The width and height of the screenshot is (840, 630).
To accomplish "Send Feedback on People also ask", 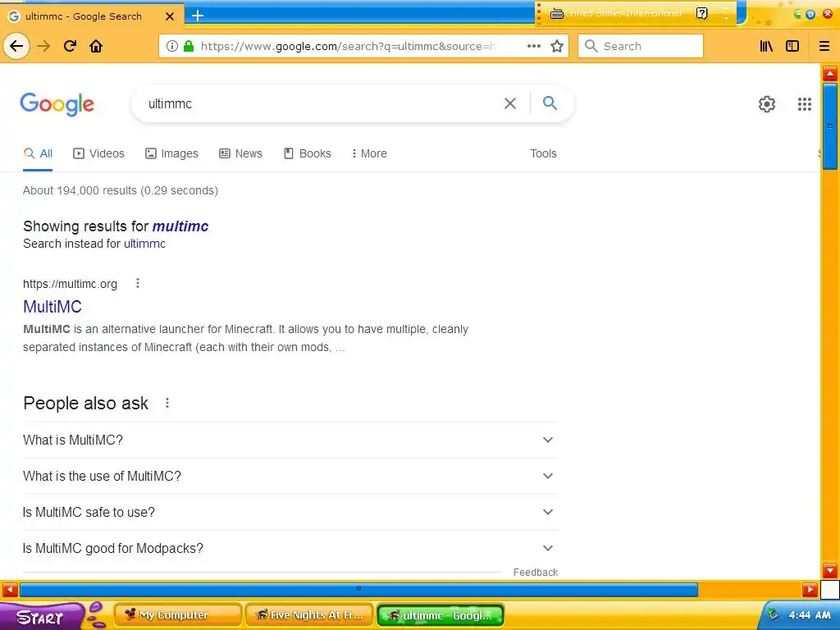I will [x=535, y=572].
